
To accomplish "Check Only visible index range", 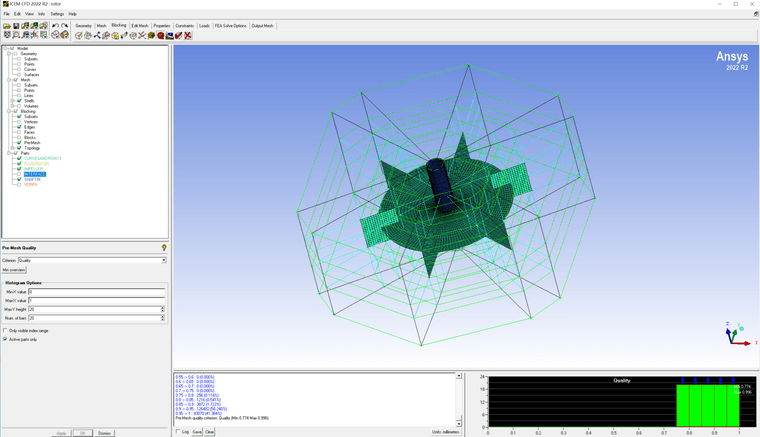I will (x=5, y=330).
